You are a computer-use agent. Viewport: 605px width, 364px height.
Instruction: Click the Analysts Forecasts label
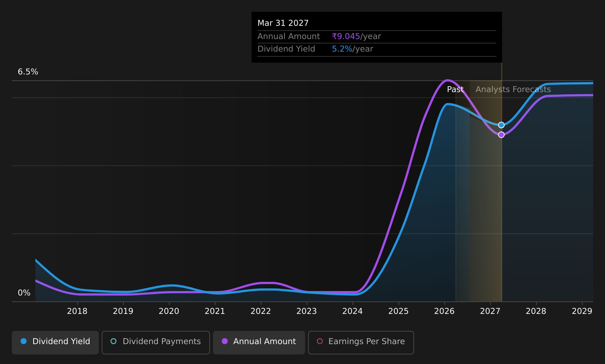click(x=513, y=89)
